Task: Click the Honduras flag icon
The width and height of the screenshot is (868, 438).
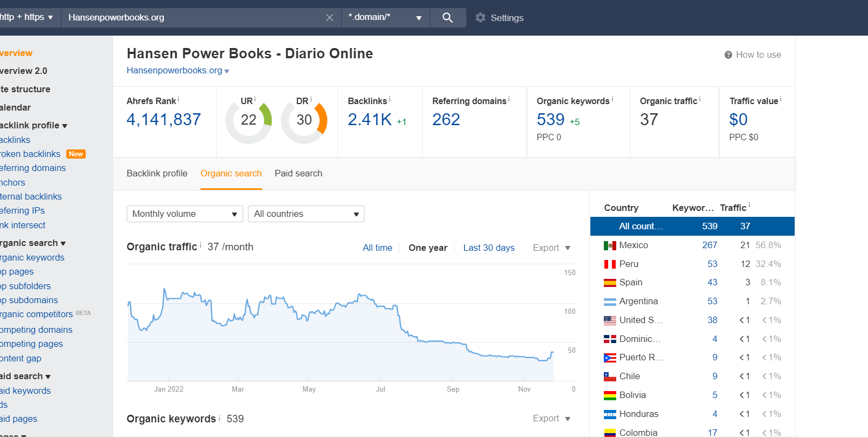Action: pos(610,414)
